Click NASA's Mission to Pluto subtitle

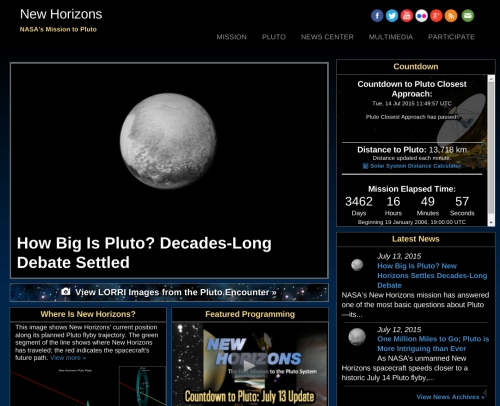[x=58, y=29]
